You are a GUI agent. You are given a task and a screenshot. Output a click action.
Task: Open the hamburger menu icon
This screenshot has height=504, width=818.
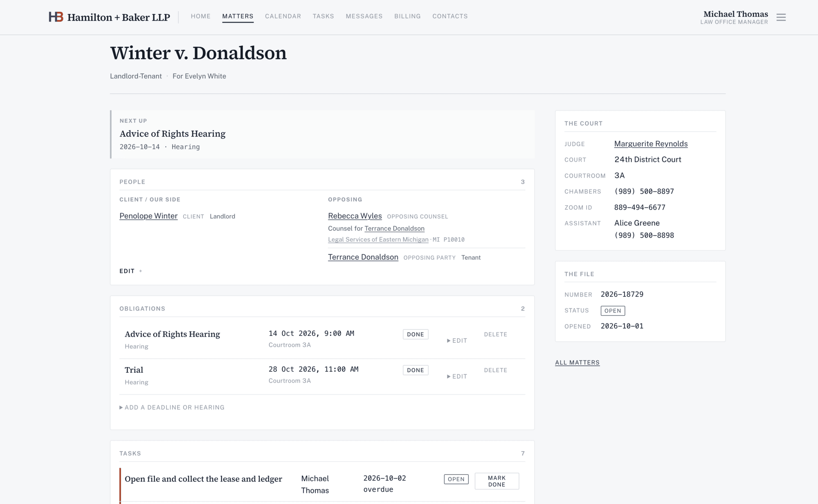(x=781, y=17)
